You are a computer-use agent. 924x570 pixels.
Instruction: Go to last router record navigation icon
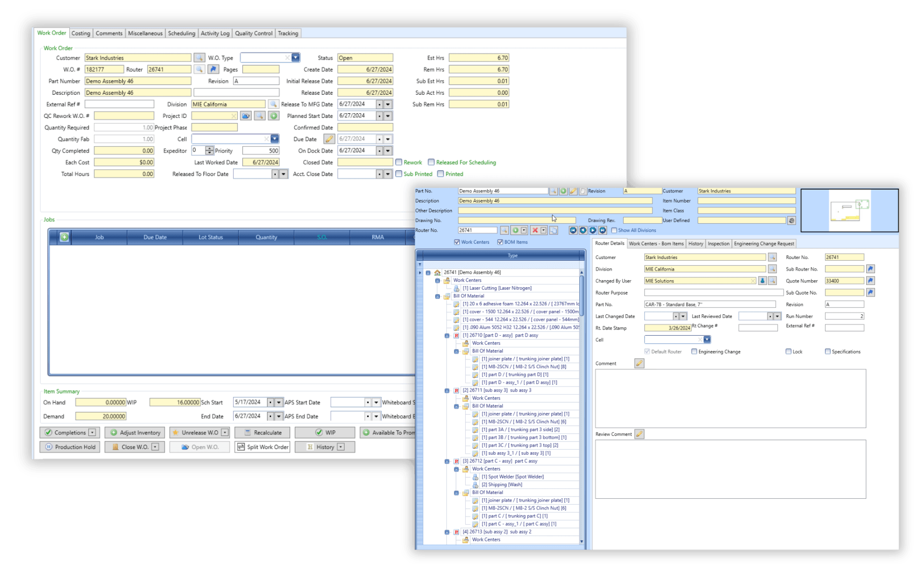[x=602, y=230]
